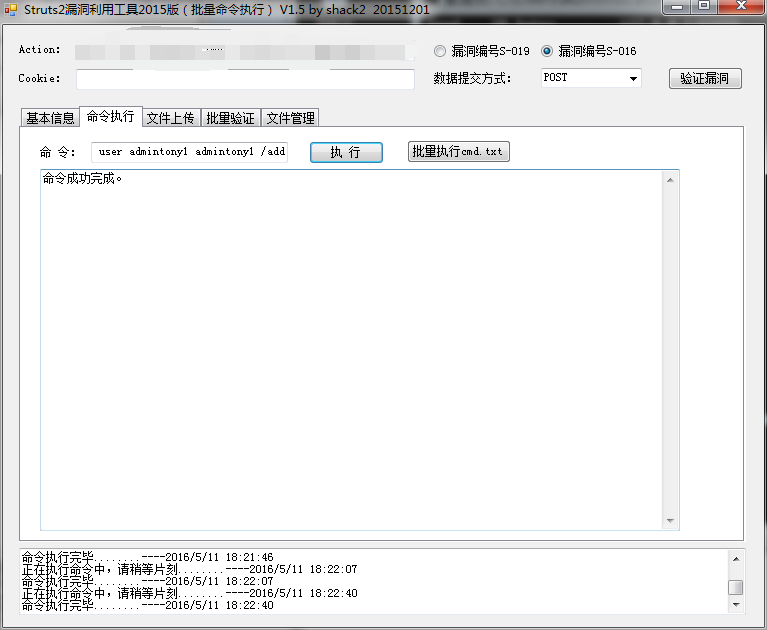The height and width of the screenshot is (630, 767).
Task: Click the 正在执行命令中 log line ending 18:22:07
Action: coord(190,569)
